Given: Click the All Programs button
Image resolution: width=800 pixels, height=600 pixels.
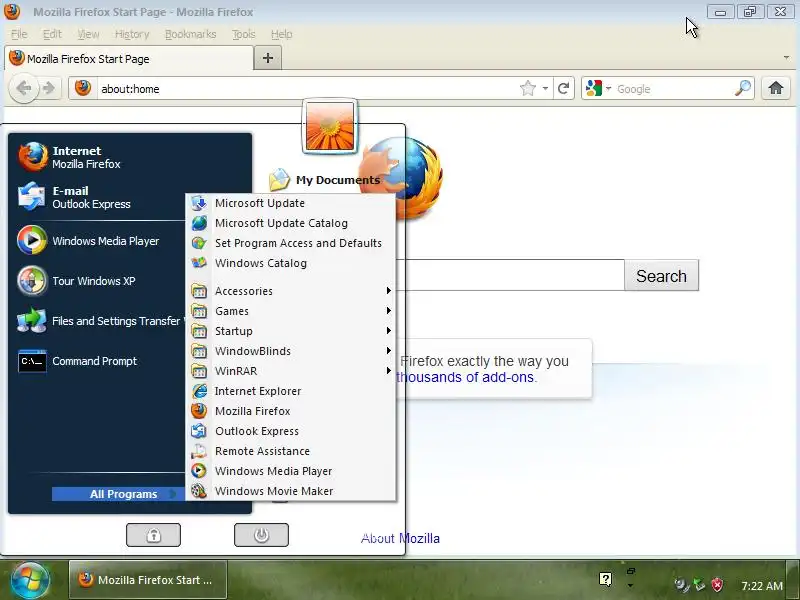Looking at the screenshot, I should click(x=118, y=494).
